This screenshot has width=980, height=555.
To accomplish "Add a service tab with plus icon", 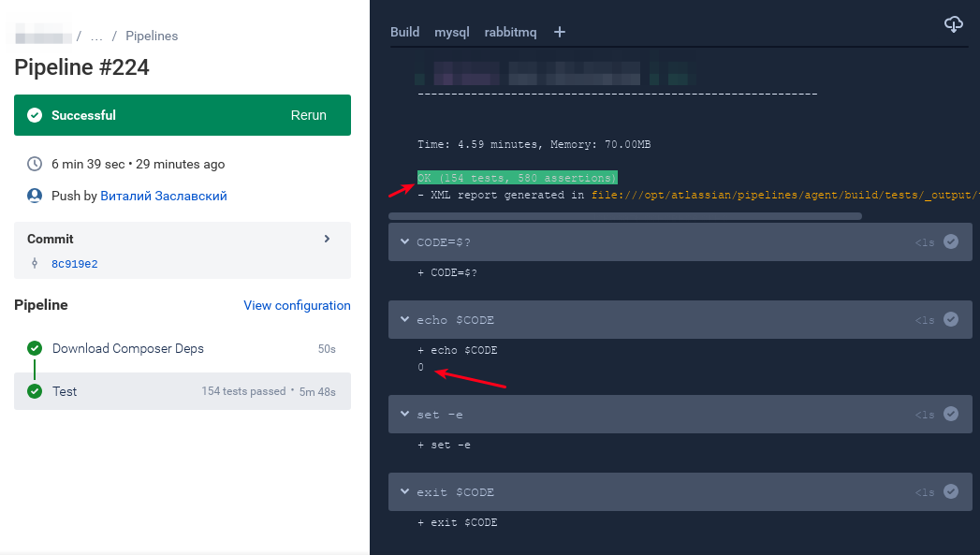I will [x=560, y=32].
